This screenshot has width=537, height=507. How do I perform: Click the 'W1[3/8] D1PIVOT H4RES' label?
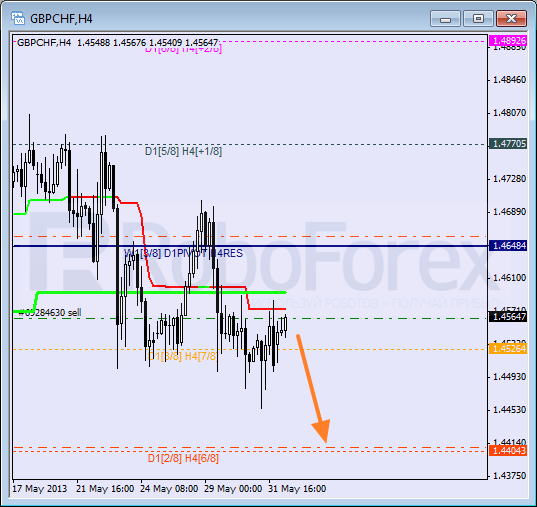pyautogui.click(x=183, y=253)
